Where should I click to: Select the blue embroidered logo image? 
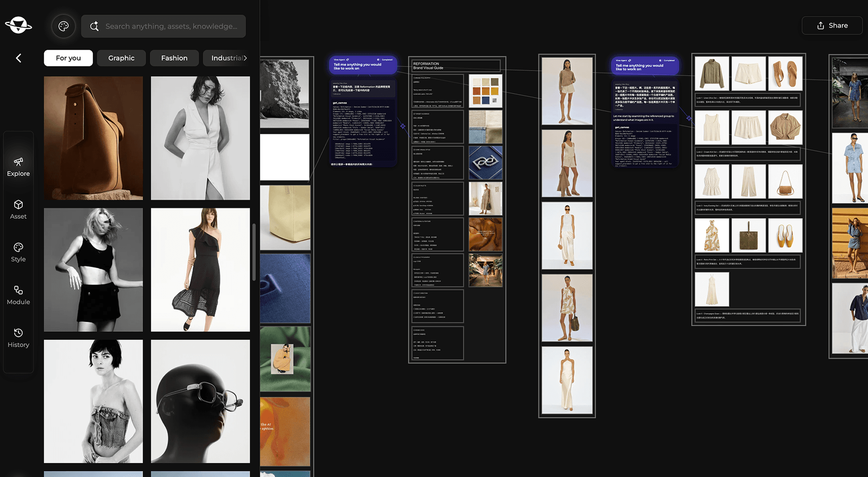485,163
